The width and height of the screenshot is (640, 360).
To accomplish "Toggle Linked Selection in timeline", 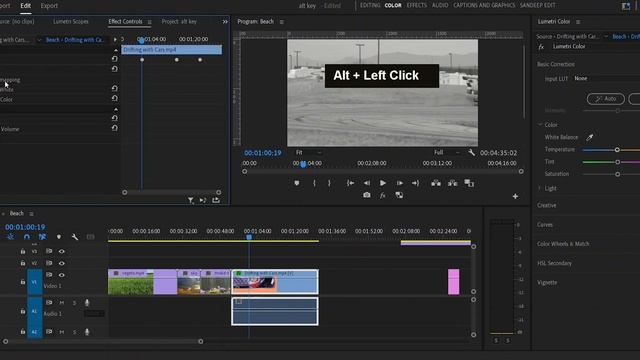I will click(x=42, y=237).
